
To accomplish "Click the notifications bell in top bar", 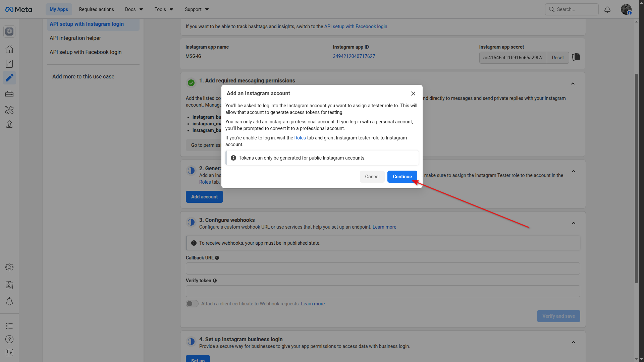I will pos(607,9).
